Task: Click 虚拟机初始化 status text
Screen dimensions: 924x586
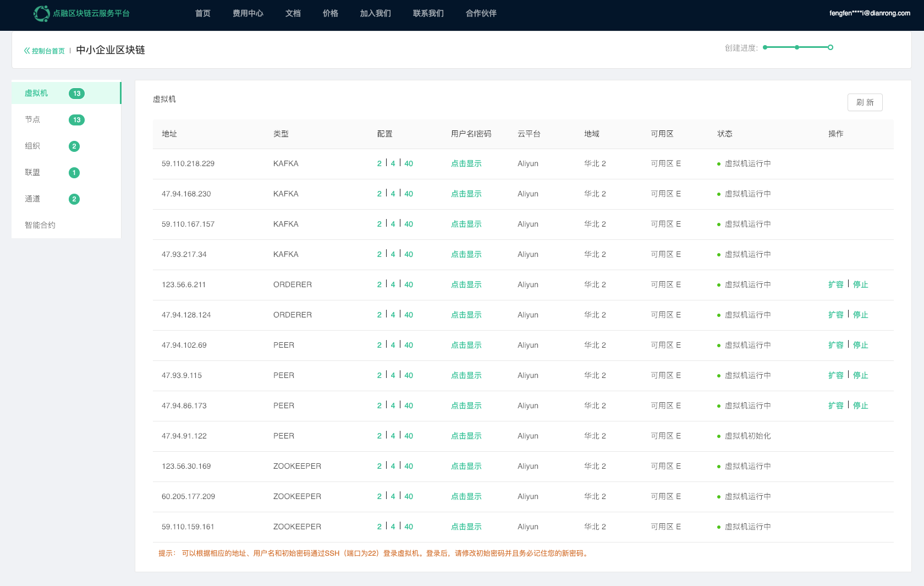Action: [x=748, y=436]
